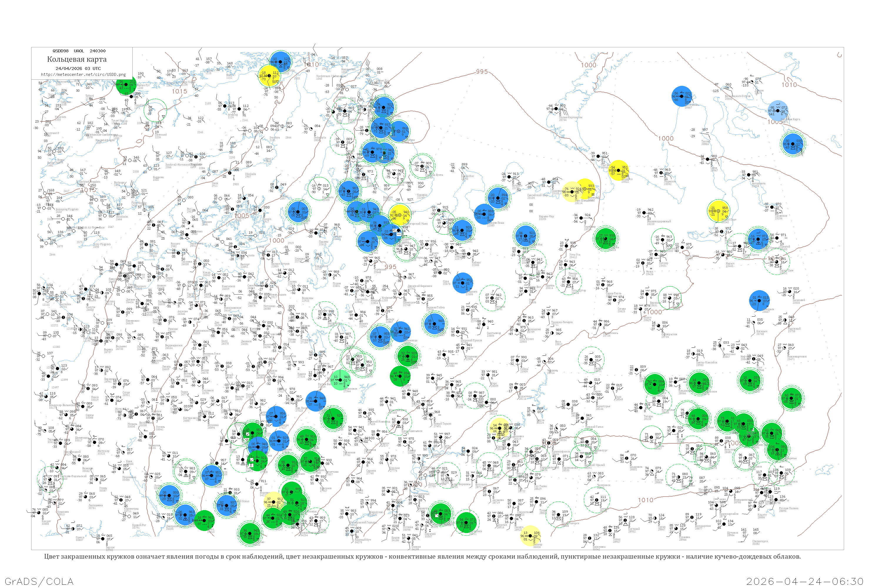
Task: Click the "Степногорск" station label
Action: 760,541
